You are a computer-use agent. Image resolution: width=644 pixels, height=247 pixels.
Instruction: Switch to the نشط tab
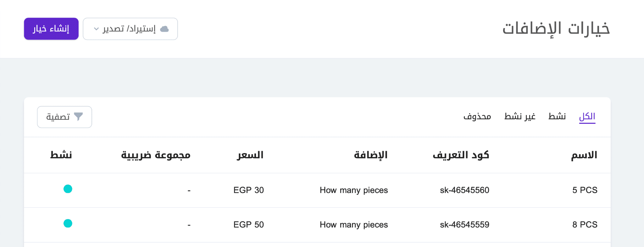pos(557,116)
